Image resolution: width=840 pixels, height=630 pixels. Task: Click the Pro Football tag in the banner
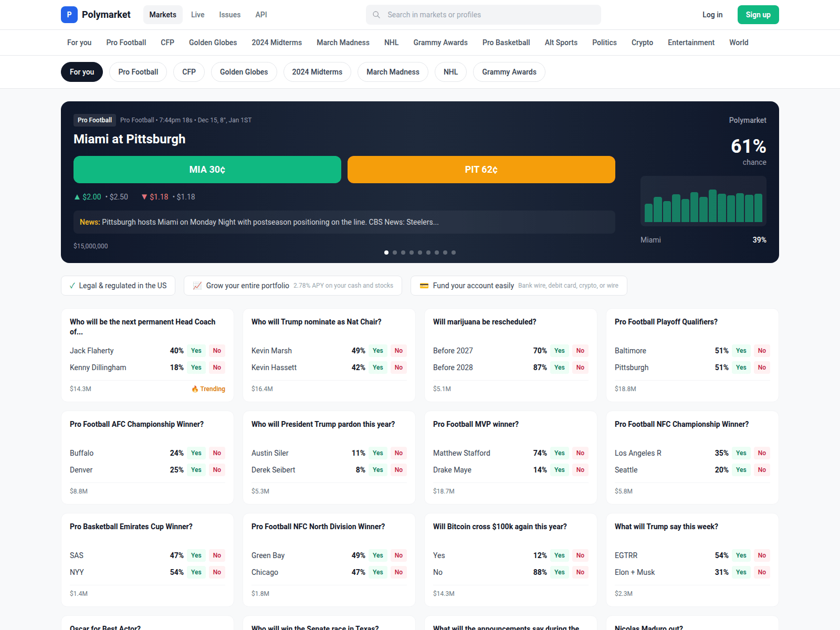[94, 120]
